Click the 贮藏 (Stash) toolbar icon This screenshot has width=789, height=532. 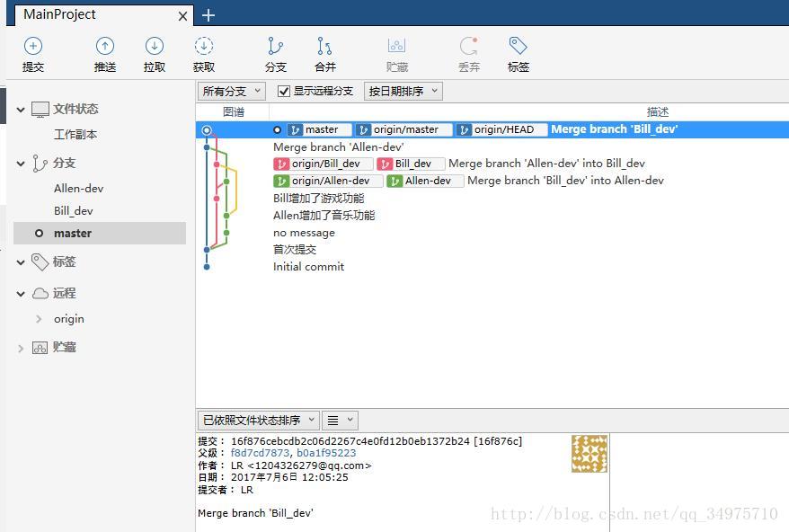pos(396,51)
